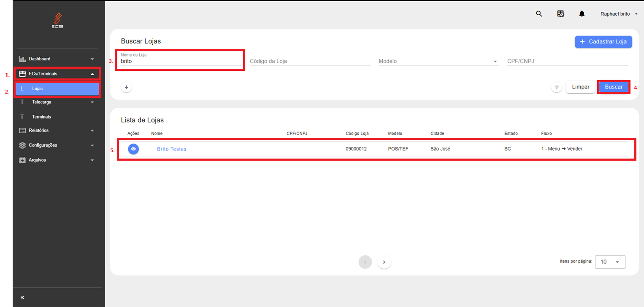
Task: Open the Brito Testes store link
Action: [x=171, y=149]
